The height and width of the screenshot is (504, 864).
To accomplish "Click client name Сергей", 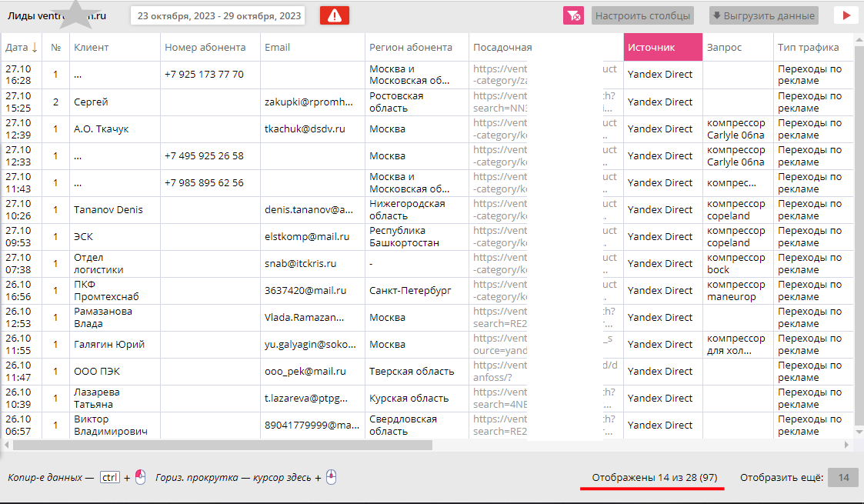I will tap(91, 102).
